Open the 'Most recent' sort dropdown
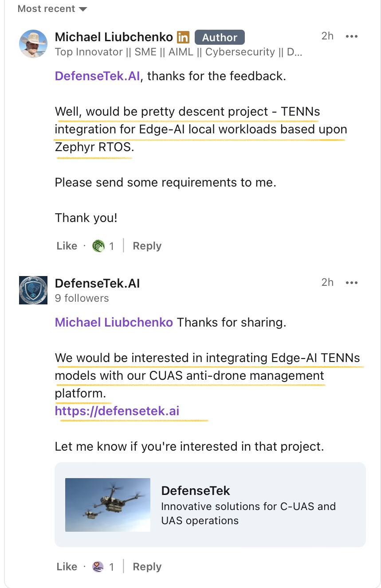 pos(52,9)
